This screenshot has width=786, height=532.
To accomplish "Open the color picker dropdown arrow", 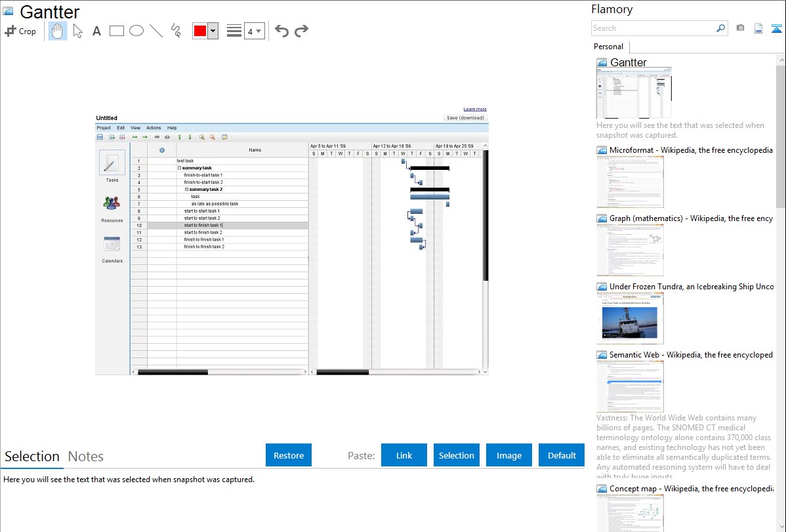I will coord(213,31).
